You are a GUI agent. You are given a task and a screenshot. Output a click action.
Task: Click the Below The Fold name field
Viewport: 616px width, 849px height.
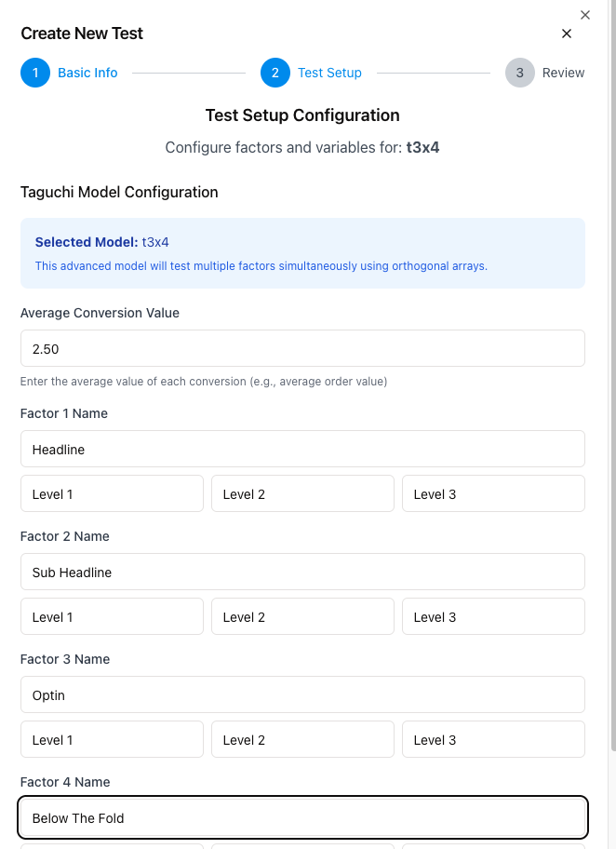click(302, 817)
